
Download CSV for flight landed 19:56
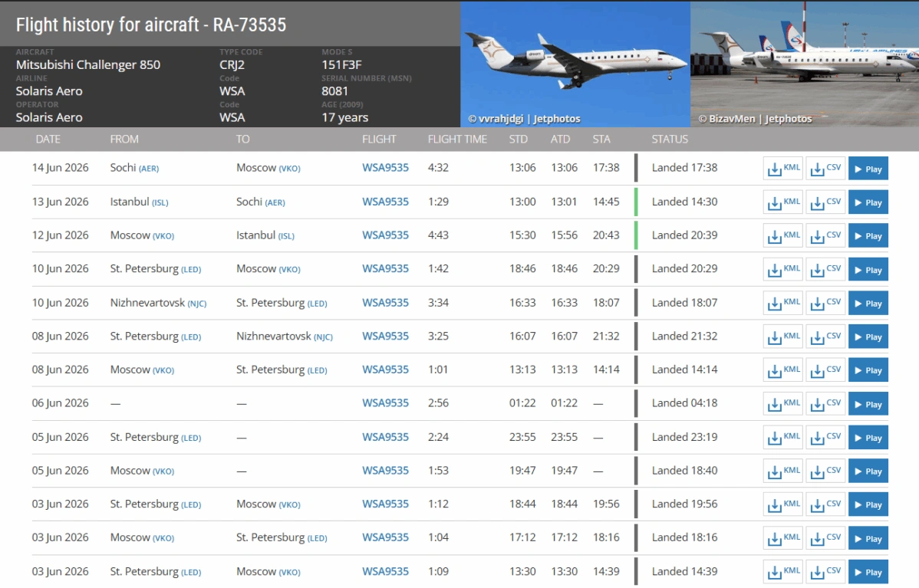(825, 505)
